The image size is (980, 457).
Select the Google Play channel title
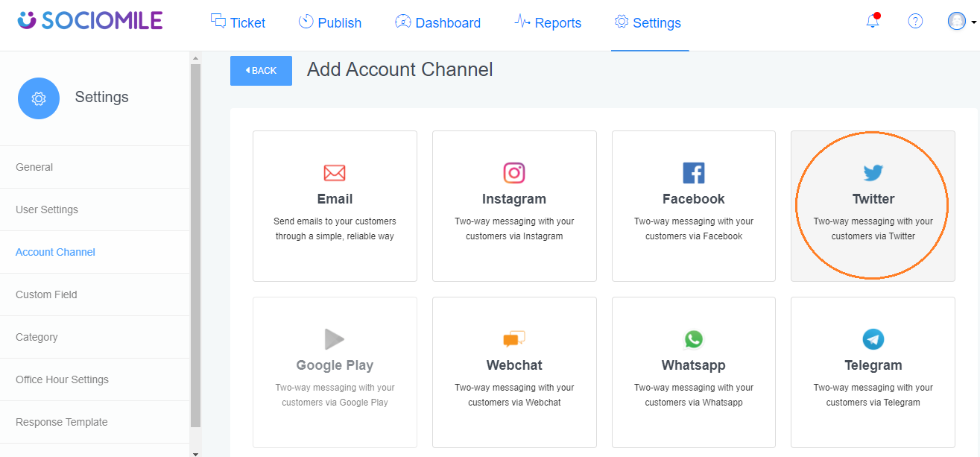coord(335,365)
